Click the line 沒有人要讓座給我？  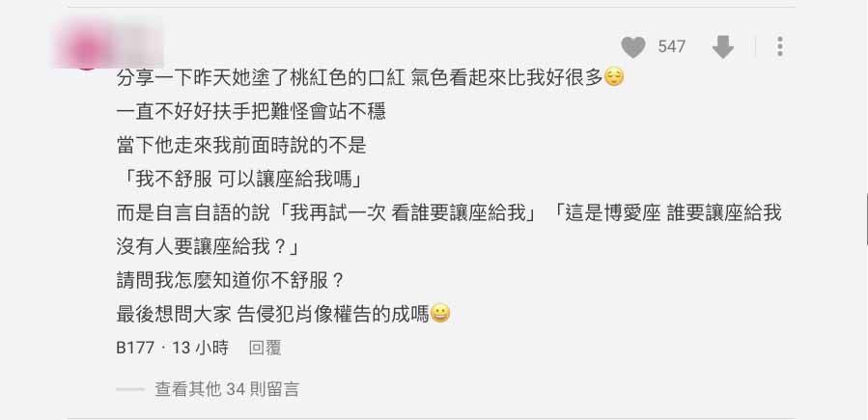coord(209,247)
